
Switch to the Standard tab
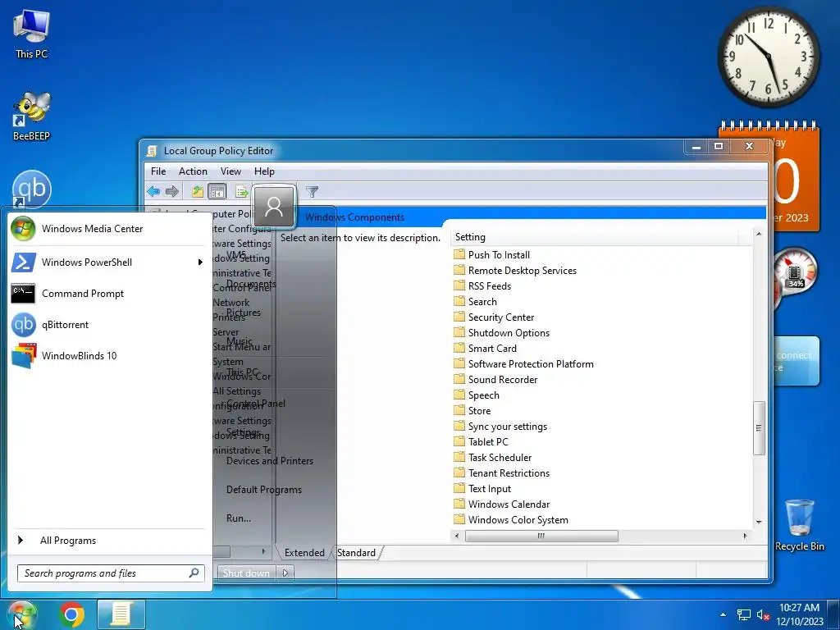(356, 553)
